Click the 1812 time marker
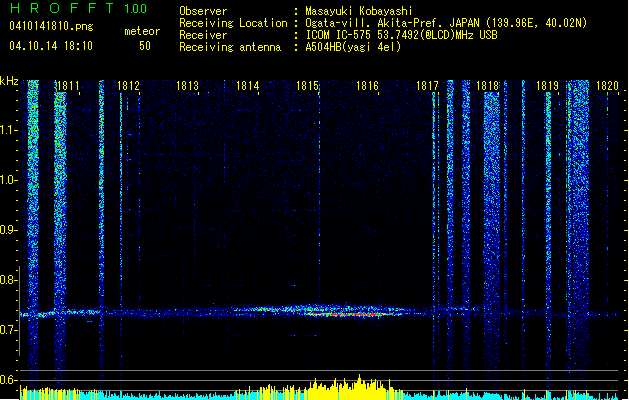The image size is (629, 400). 128,86
